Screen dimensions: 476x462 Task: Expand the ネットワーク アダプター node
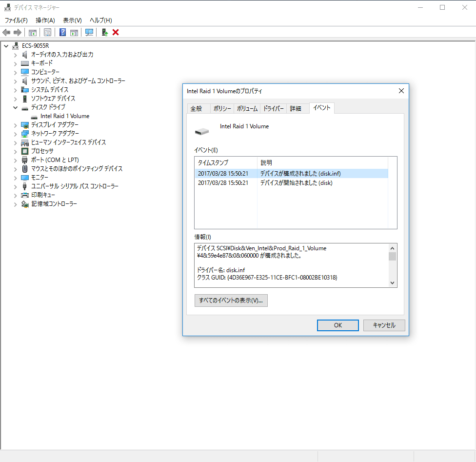tap(15, 134)
